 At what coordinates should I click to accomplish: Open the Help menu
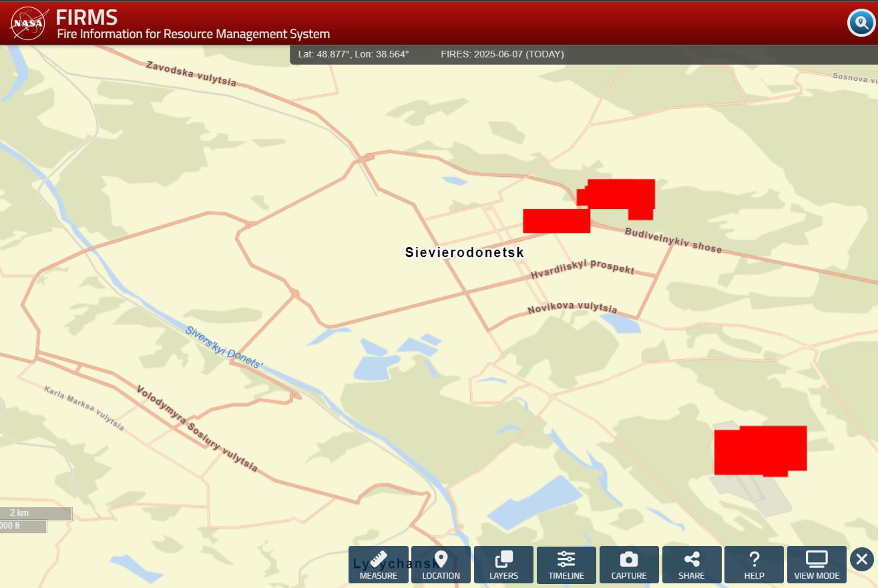[754, 565]
